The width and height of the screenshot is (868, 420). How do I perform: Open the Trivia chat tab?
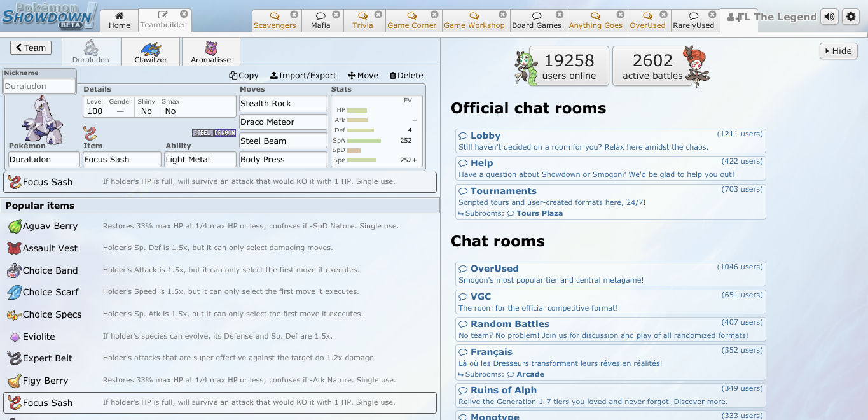[x=362, y=20]
